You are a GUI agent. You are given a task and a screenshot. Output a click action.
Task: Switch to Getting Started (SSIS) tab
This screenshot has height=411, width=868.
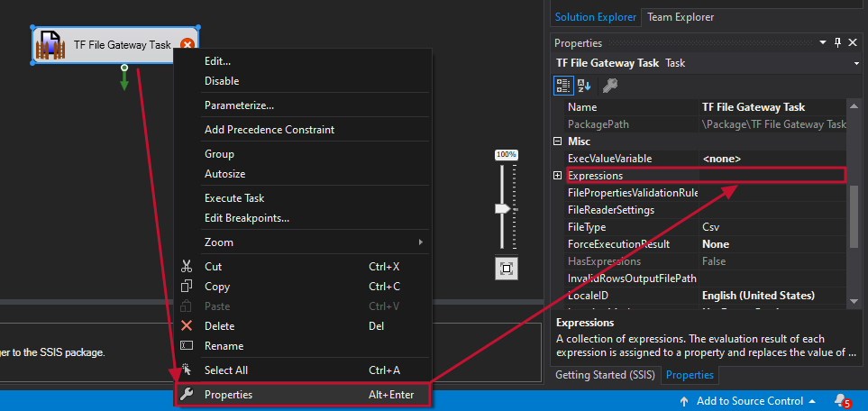coord(605,375)
